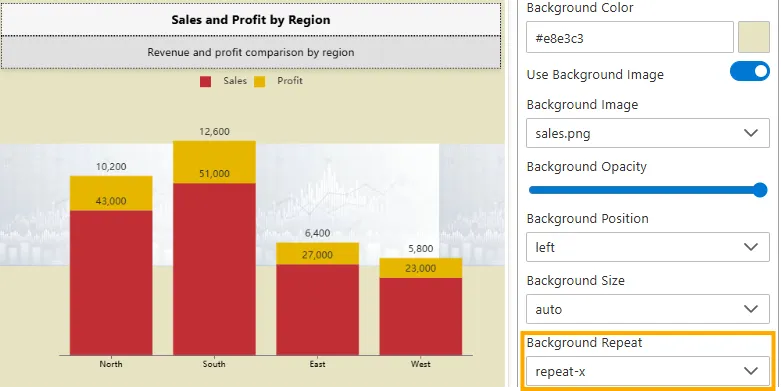The width and height of the screenshot is (781, 391).
Task: Click the Background Repeat label
Action: 584,343
